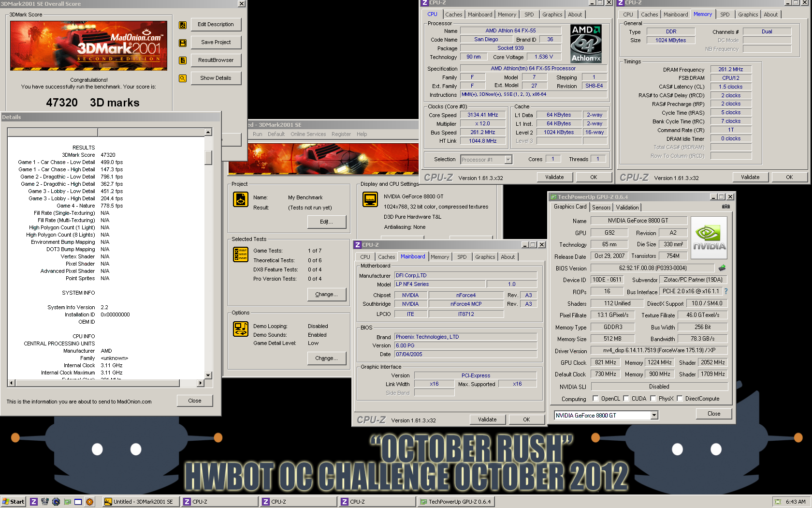Viewport: 812px width, 508px height.
Task: Open the Online Services menu in 3DMark2001
Action: tap(308, 134)
